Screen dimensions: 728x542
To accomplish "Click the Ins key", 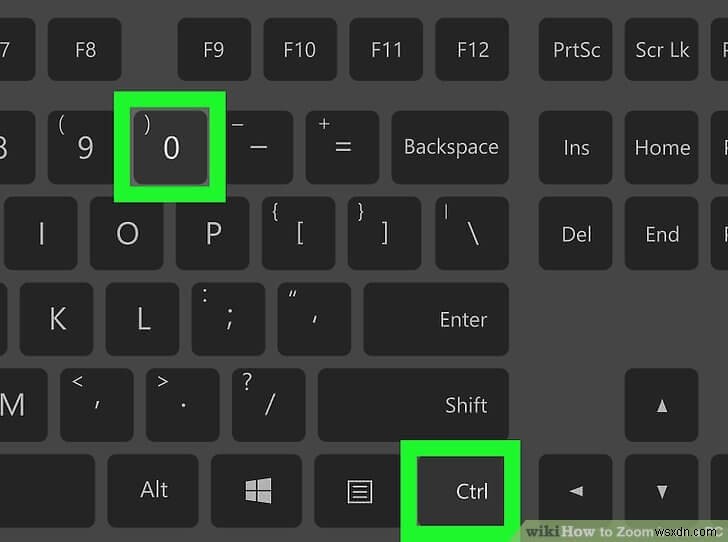I will (x=576, y=147).
